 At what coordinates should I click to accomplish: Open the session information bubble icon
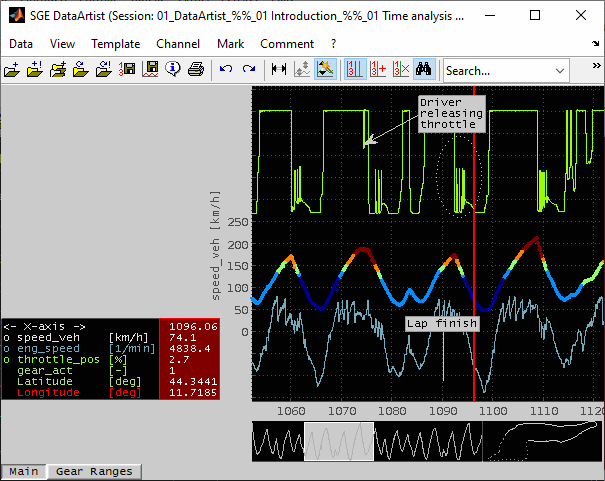coord(172,70)
